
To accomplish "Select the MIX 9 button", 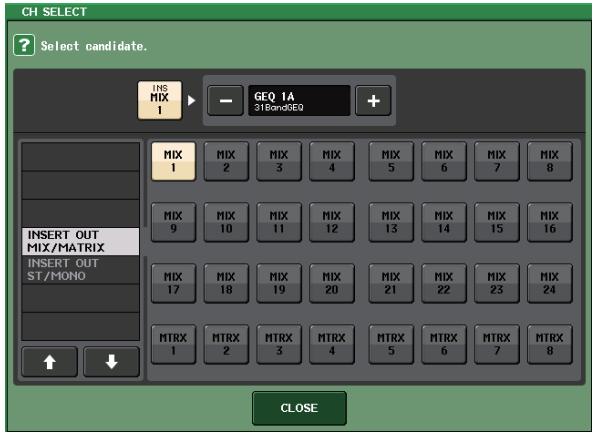I will point(173,222).
